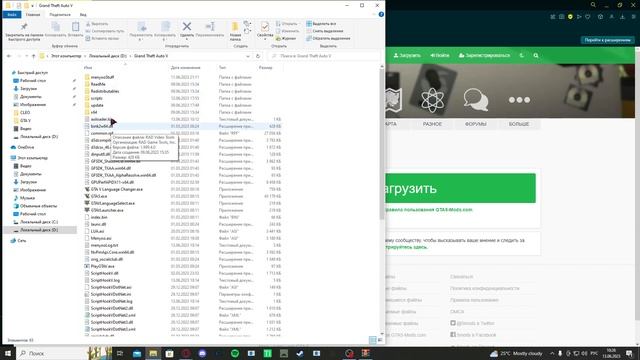Go back with Explorer back arrow
Viewport: 640px width, 360px height.
coord(9,56)
